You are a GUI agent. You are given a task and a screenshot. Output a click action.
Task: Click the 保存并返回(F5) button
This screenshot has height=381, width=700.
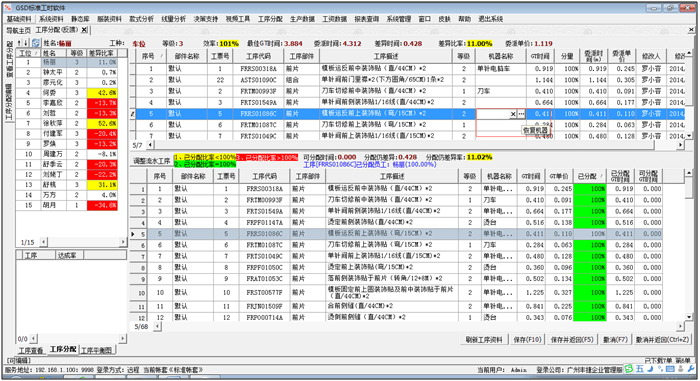(572, 340)
